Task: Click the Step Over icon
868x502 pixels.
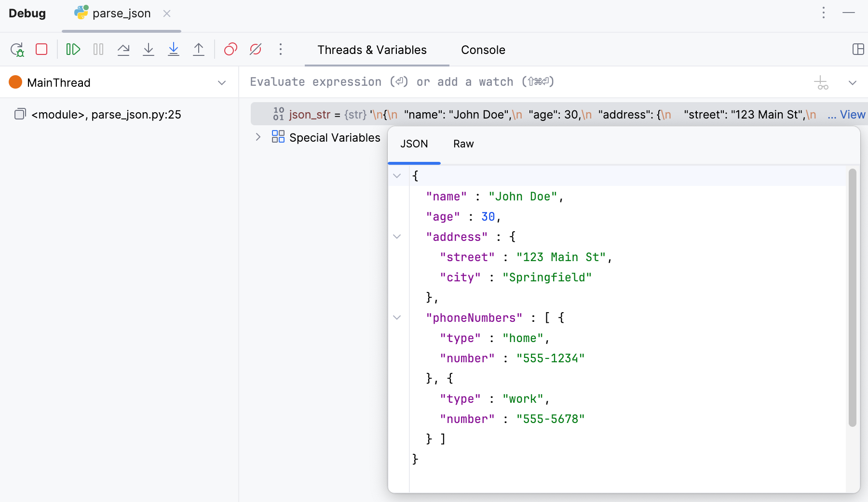Action: [x=123, y=49]
